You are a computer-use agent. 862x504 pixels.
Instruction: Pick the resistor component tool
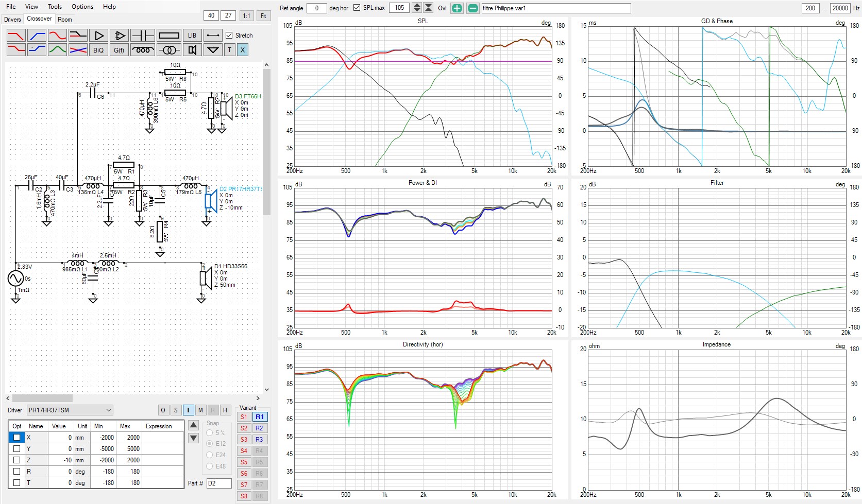[x=169, y=36]
